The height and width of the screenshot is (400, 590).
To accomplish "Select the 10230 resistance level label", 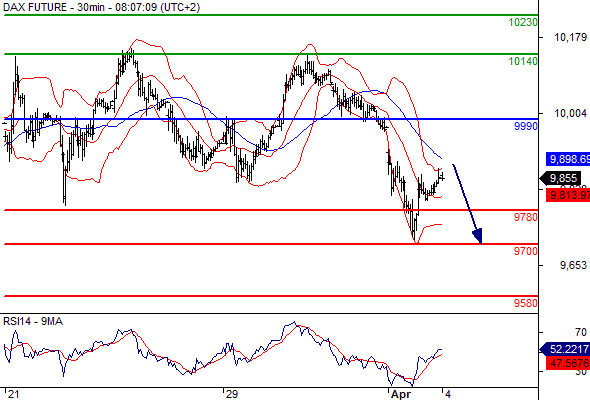I will coord(523,22).
